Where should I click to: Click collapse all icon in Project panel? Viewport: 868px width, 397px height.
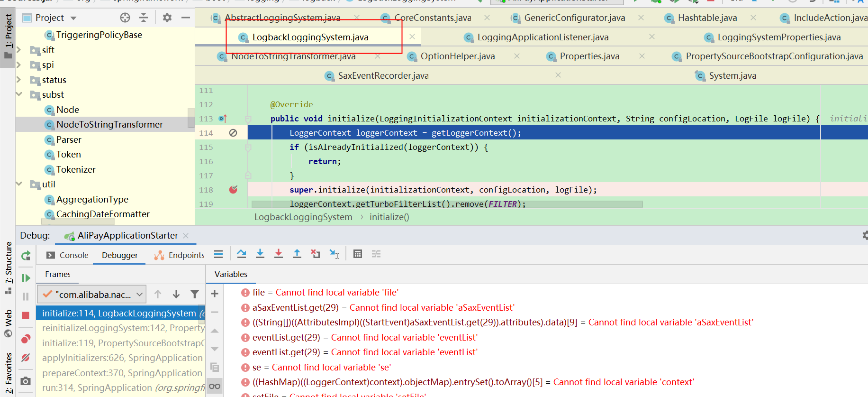144,18
